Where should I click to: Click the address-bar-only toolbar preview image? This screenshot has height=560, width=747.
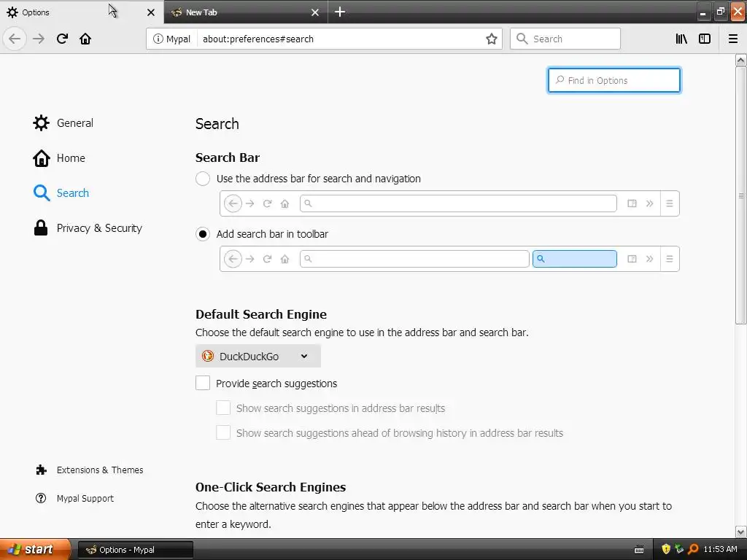tap(449, 203)
